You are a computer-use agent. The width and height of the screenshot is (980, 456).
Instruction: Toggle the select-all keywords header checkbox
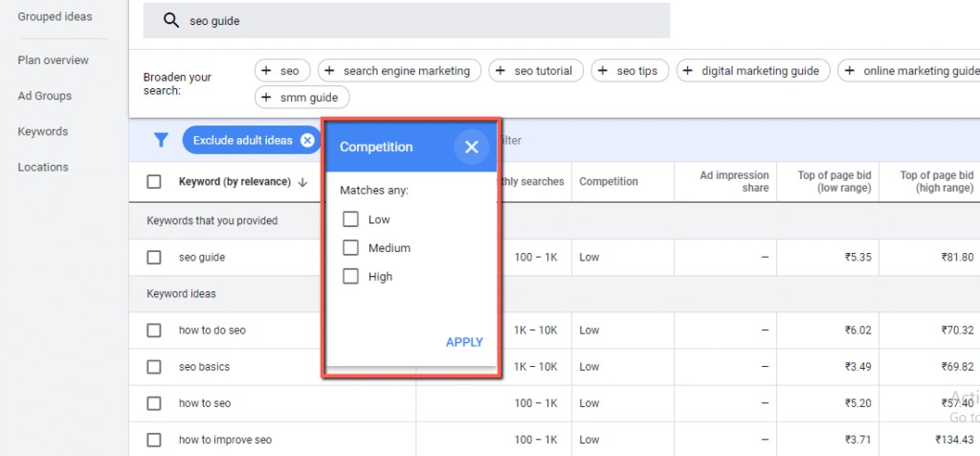(154, 182)
